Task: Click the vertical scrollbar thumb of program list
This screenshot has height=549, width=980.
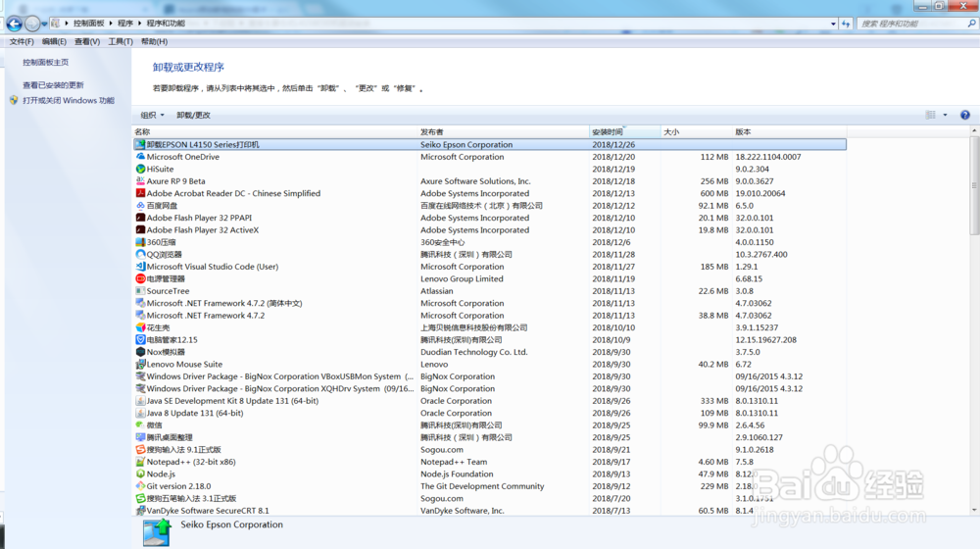Action: (x=974, y=186)
